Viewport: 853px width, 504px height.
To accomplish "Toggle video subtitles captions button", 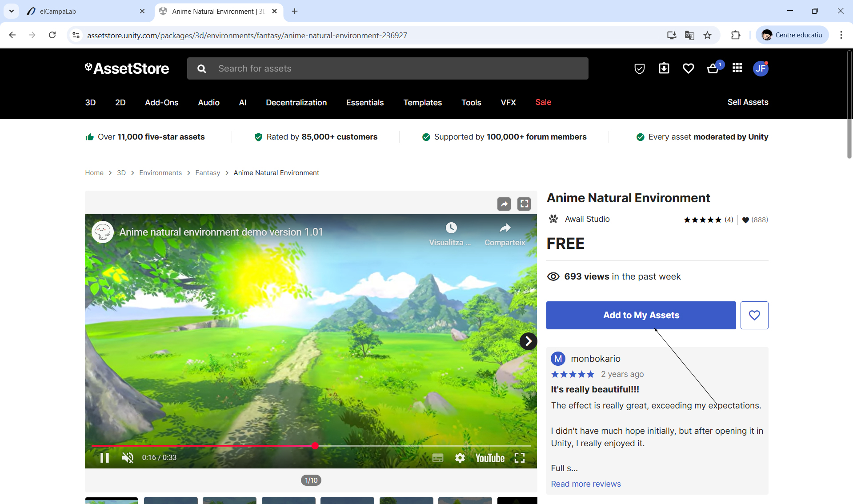I will [x=437, y=458].
